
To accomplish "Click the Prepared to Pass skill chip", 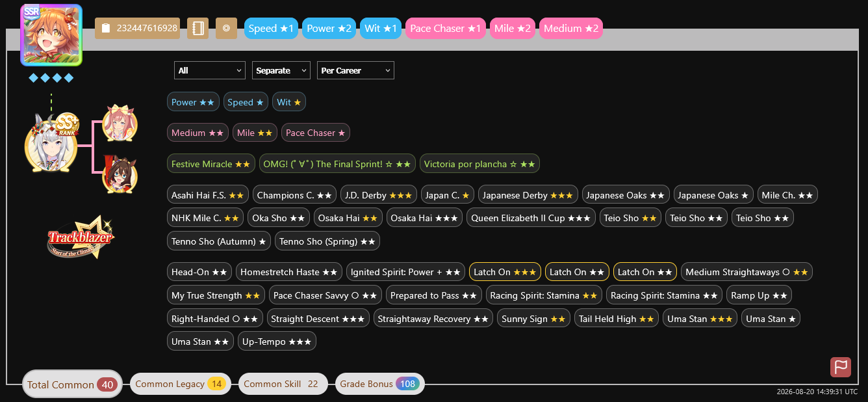I will pyautogui.click(x=434, y=295).
